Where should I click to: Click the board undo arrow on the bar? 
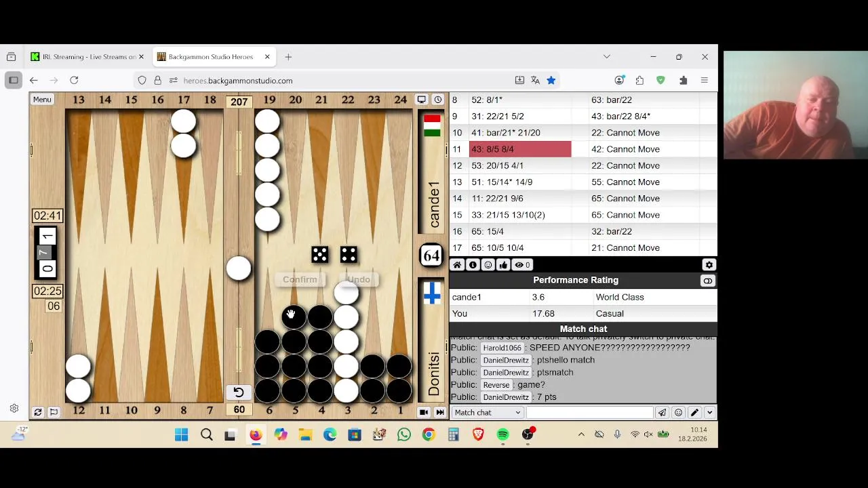click(x=239, y=392)
